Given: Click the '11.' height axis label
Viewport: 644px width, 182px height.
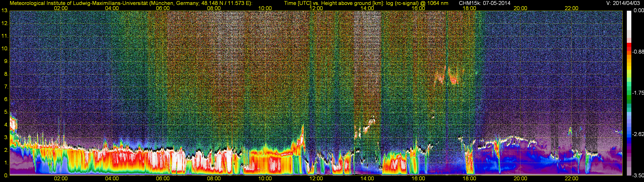Looking at the screenshot, I should pos(5,36).
